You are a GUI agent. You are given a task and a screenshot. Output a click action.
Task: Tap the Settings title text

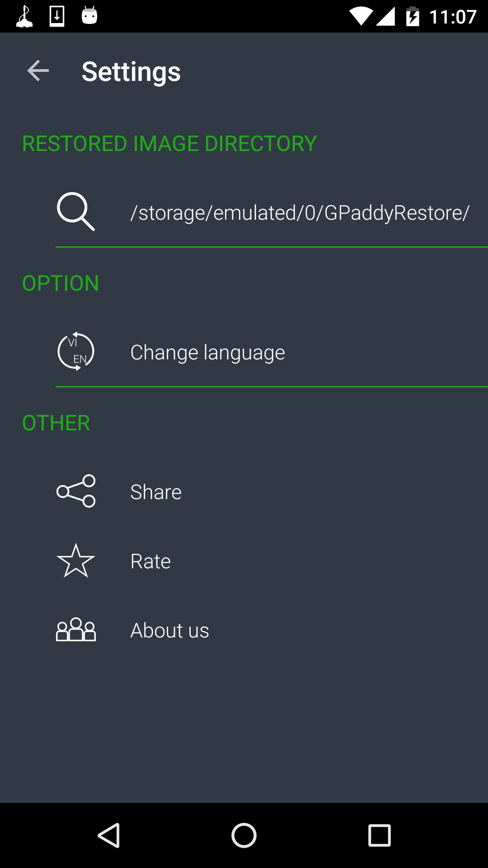pos(131,71)
